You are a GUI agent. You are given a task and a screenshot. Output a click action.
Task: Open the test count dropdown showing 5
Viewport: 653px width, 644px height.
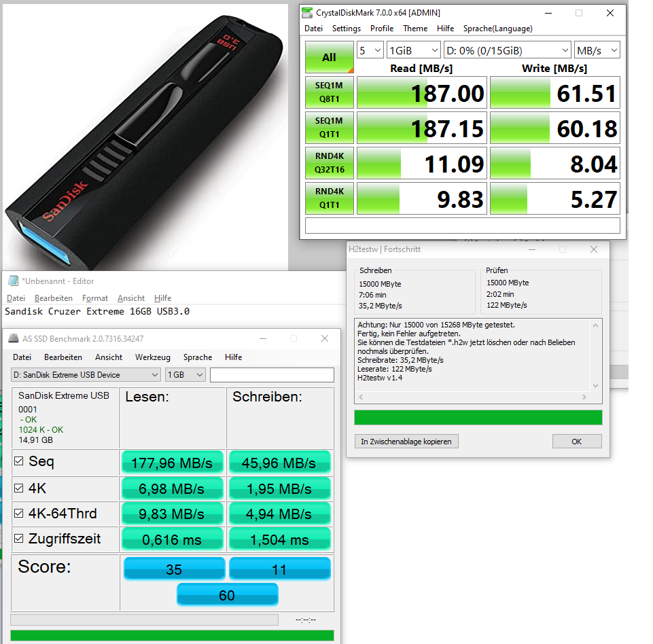[x=370, y=50]
